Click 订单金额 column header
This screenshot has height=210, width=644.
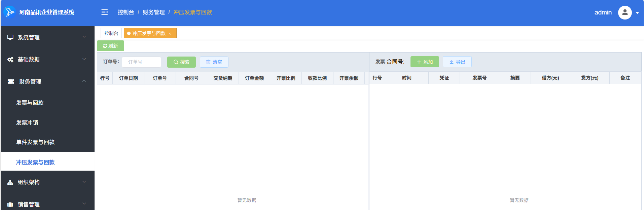pos(254,78)
